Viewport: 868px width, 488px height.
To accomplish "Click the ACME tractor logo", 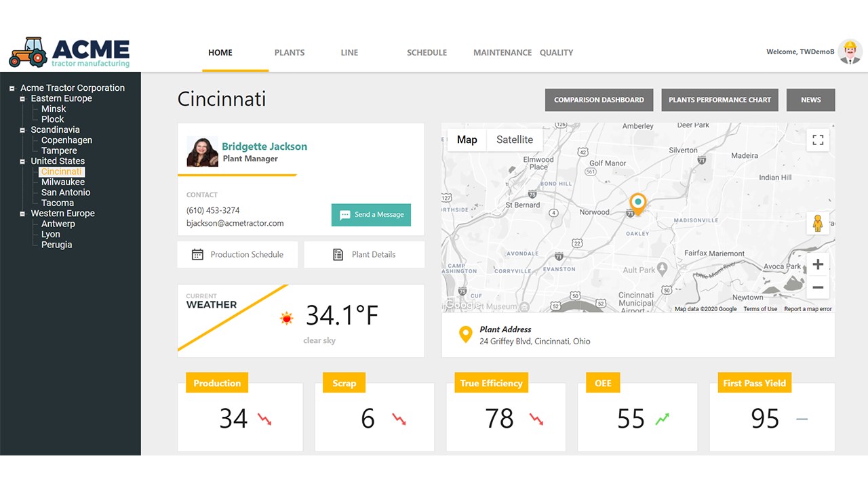I will click(69, 52).
